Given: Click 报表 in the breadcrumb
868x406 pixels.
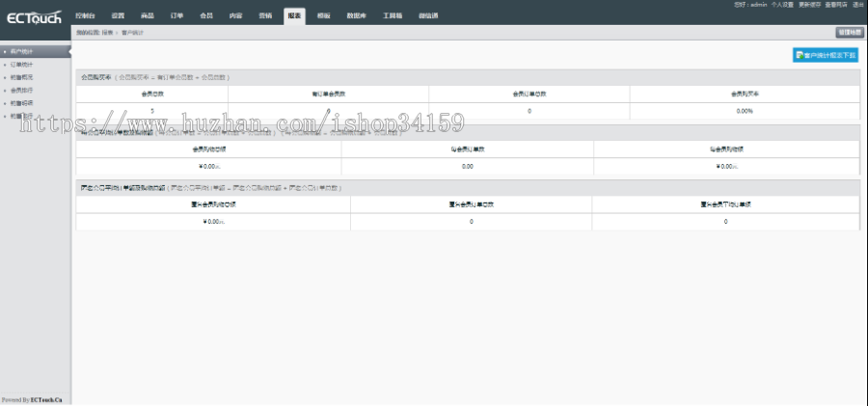Looking at the screenshot, I should 107,33.
